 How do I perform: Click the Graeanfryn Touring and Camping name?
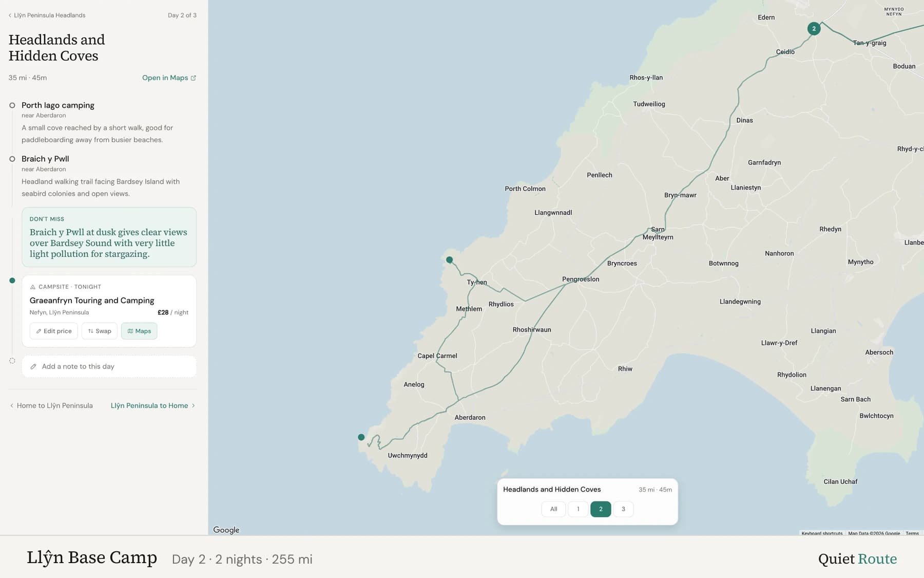pyautogui.click(x=92, y=301)
